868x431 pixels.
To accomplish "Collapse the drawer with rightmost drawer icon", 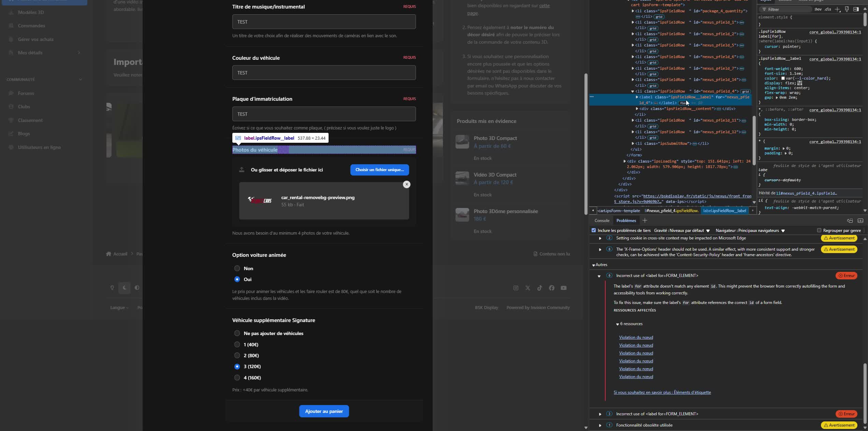I will tap(860, 221).
